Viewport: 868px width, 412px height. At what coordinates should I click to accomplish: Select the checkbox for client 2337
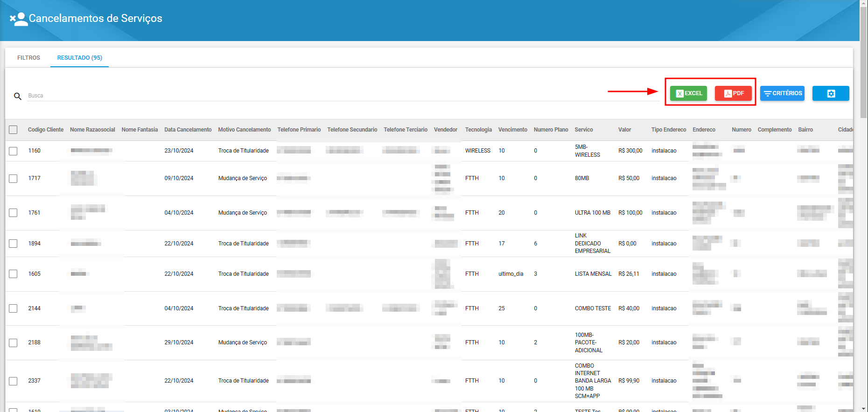(x=13, y=381)
